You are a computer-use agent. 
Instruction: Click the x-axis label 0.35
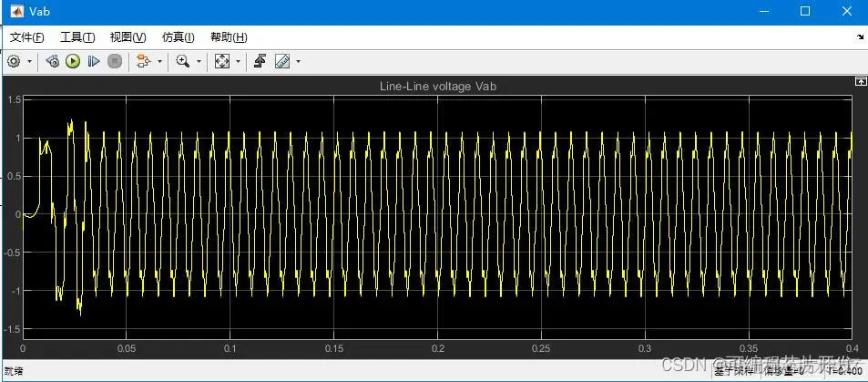coord(749,349)
